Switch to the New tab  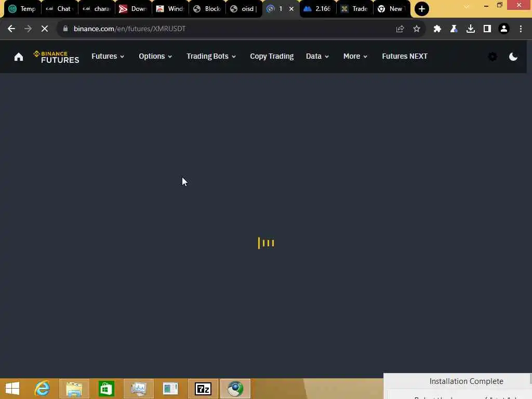click(x=392, y=9)
